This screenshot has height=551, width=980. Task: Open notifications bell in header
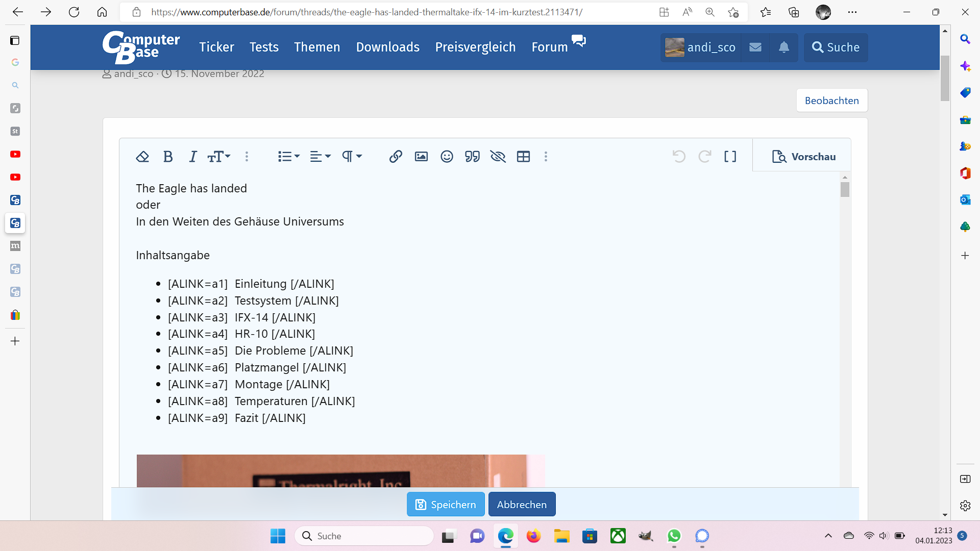coord(783,47)
